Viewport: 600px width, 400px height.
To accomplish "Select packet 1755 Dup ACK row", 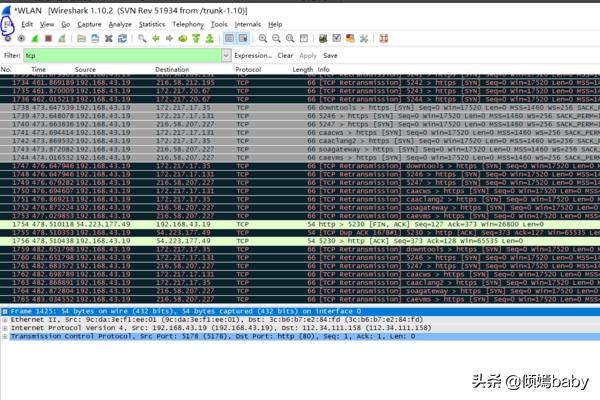I will coord(300,233).
